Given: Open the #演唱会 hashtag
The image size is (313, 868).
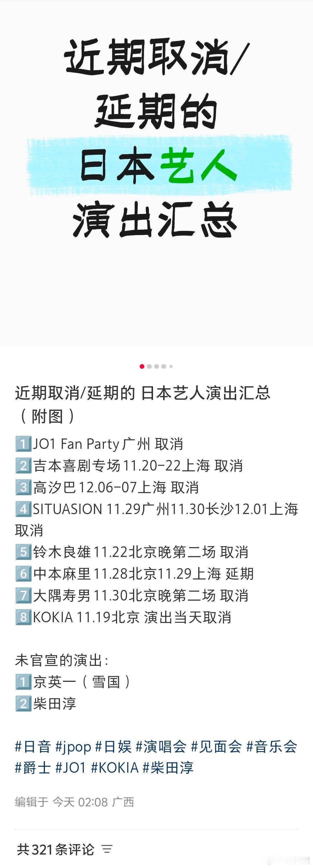Looking at the screenshot, I should click(x=161, y=747).
